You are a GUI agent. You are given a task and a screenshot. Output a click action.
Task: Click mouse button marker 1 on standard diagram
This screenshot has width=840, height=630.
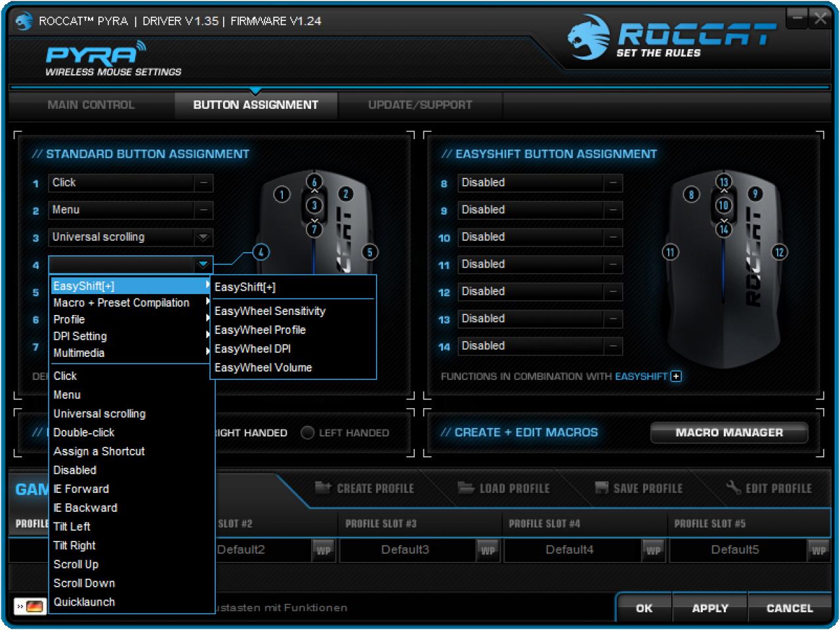[282, 194]
